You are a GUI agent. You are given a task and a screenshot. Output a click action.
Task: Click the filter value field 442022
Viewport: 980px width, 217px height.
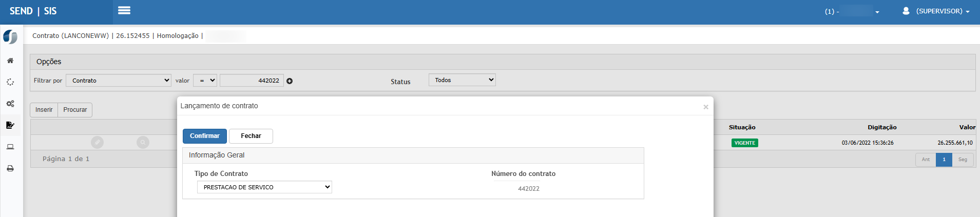[x=252, y=81]
